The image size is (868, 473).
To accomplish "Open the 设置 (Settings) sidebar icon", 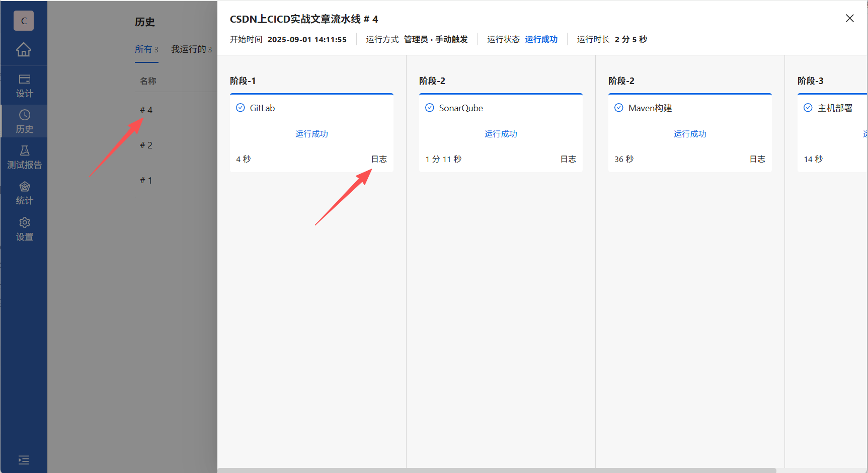I will click(24, 228).
